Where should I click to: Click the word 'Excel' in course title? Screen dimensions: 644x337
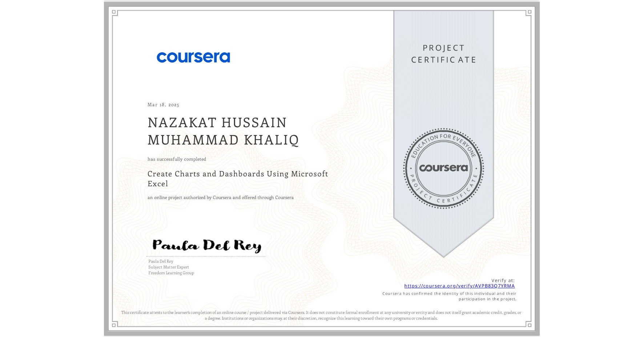[158, 184]
